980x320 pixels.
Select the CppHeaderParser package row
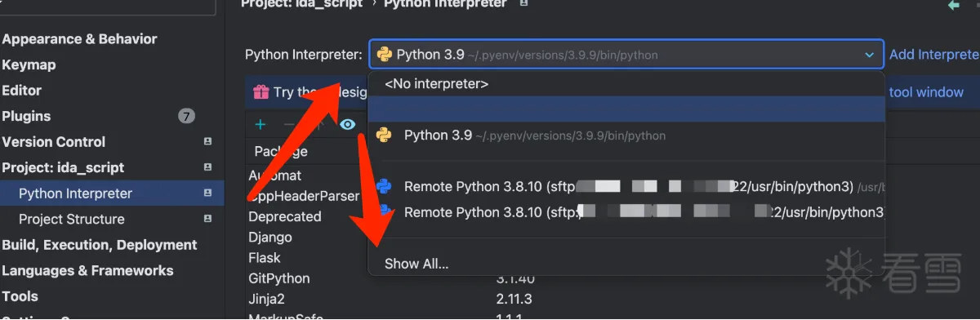tap(304, 196)
